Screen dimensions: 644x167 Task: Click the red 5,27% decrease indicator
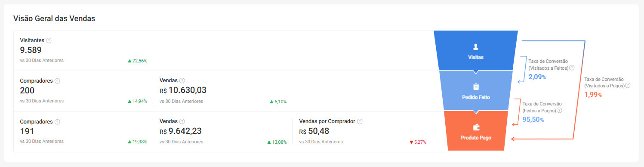[x=418, y=142]
